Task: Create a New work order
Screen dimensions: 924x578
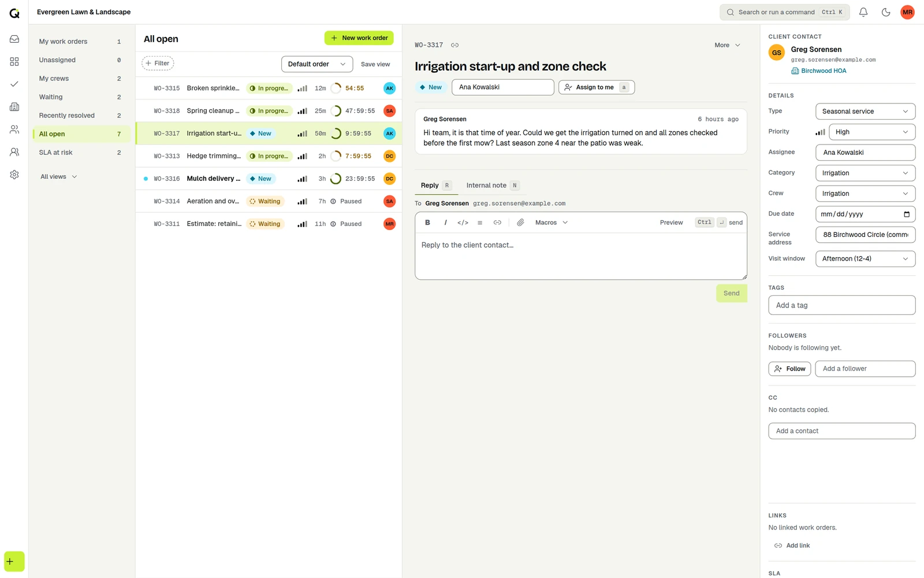Action: click(x=359, y=38)
